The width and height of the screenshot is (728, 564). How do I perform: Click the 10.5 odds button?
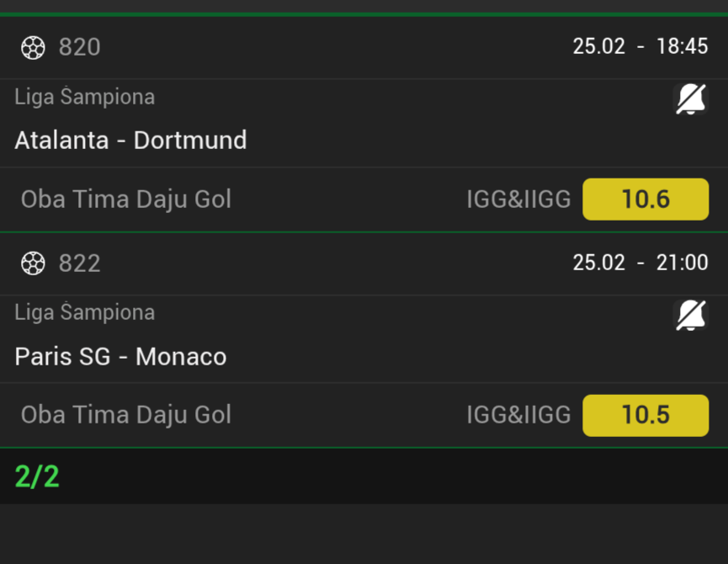(646, 415)
